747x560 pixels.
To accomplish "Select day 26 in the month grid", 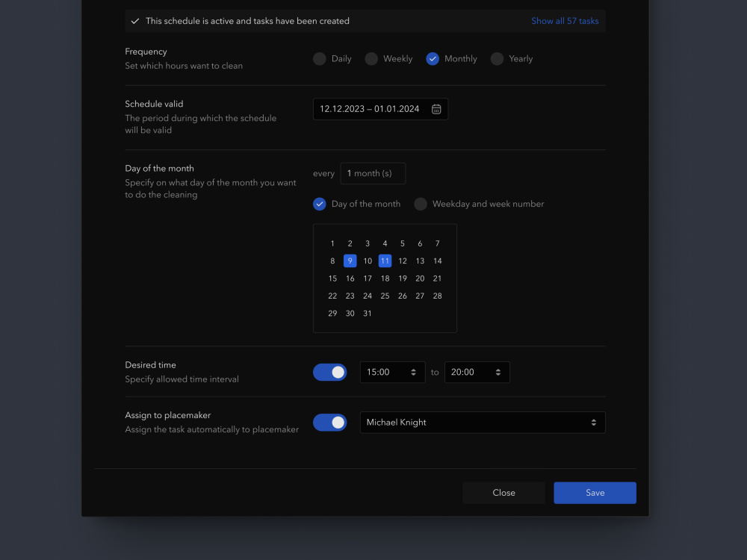I will click(403, 296).
